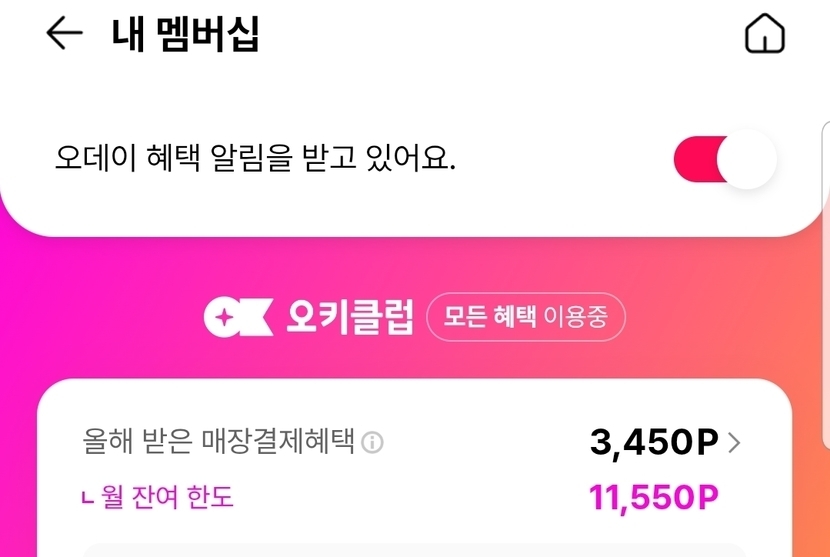Click the ㄴ sub-item marker icon
The width and height of the screenshot is (830, 557).
pyautogui.click(x=89, y=497)
